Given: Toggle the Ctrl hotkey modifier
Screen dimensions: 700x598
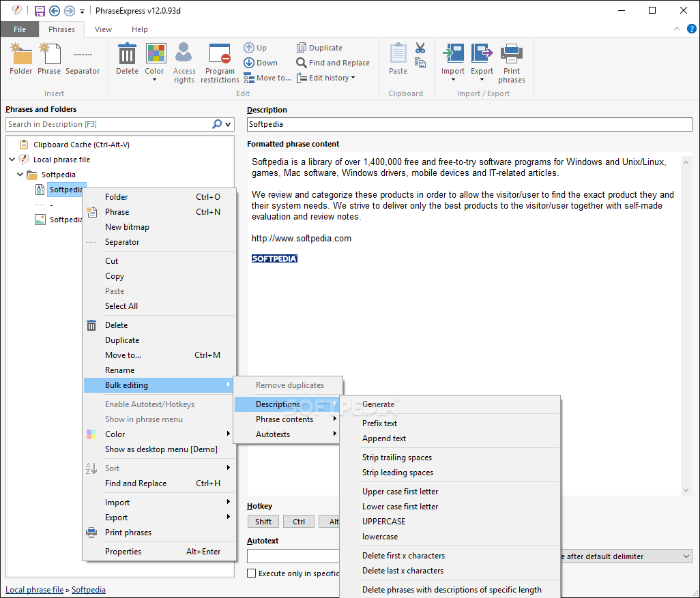Looking at the screenshot, I should coord(299,521).
